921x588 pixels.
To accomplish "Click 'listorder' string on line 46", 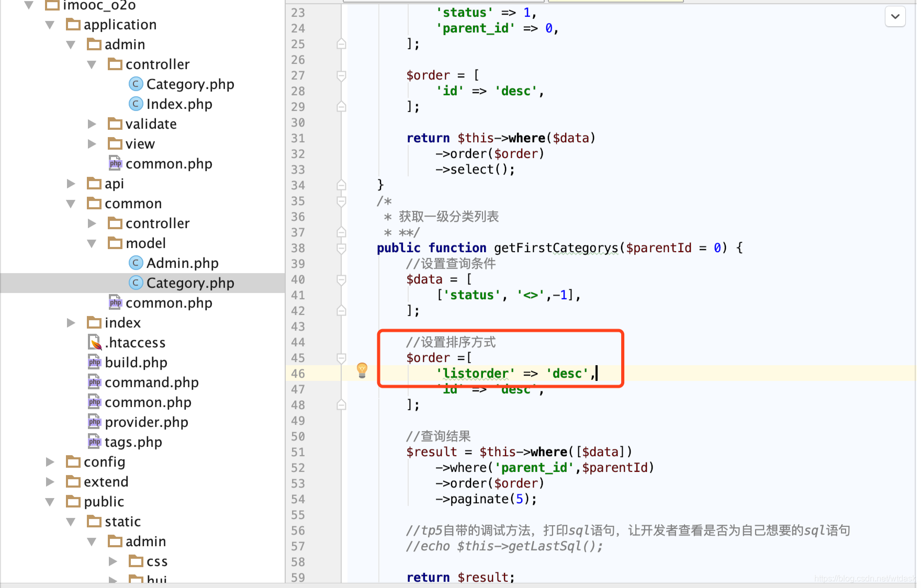I will (x=476, y=374).
